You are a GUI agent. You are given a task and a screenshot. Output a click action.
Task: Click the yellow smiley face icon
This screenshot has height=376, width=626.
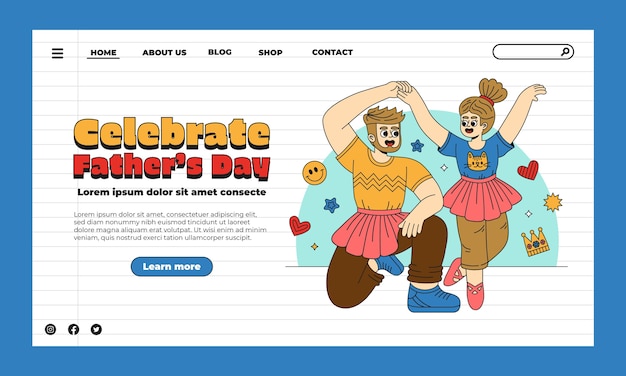315,173
